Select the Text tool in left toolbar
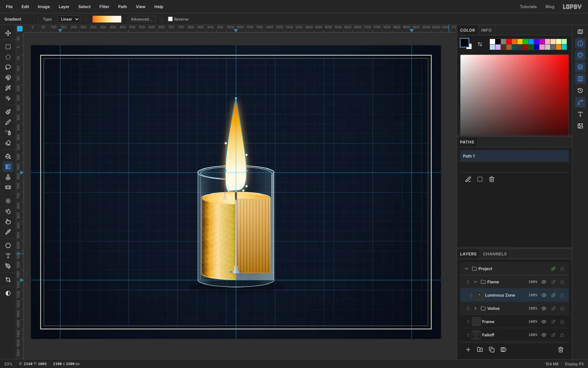 8,256
